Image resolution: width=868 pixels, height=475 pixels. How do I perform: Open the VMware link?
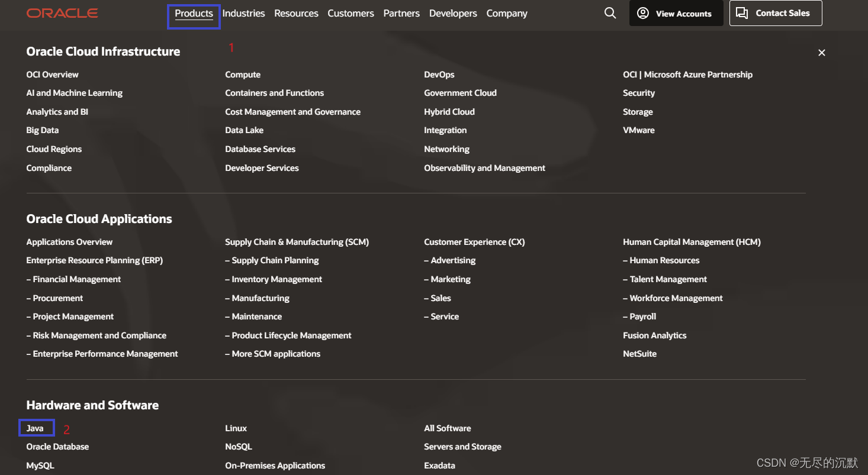639,130
